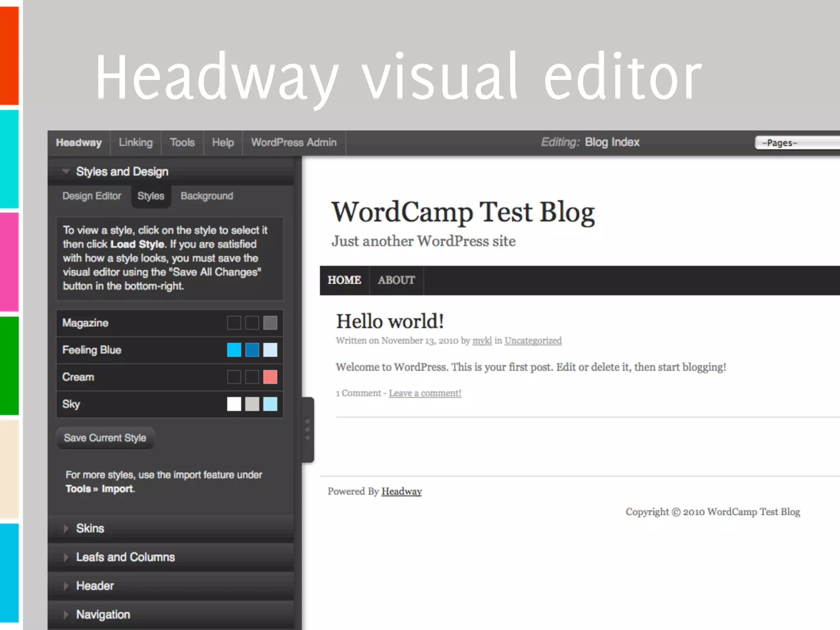Viewport: 840px width, 630px height.
Task: Click Feeling Blue's medium blue swatch
Action: 252,350
